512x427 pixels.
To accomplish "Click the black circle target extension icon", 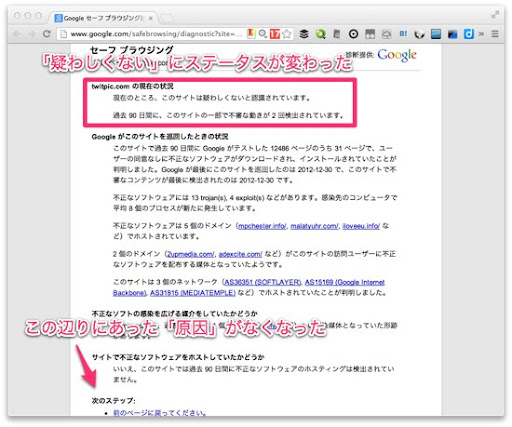I will coord(353,34).
